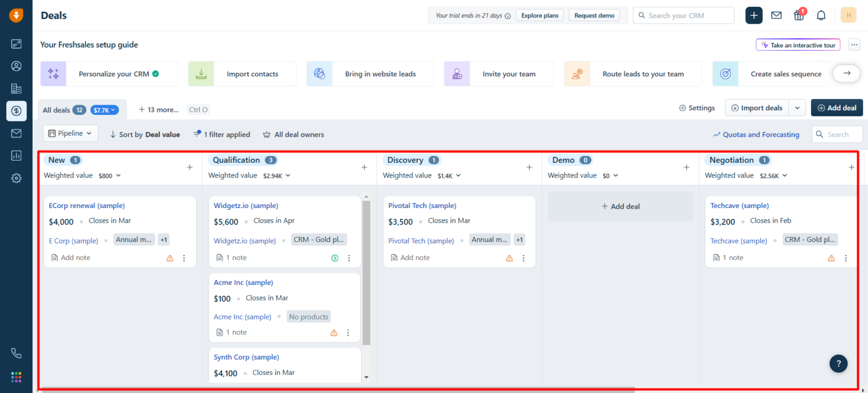The width and height of the screenshot is (868, 393).
Task: Open the All deal owners filter
Action: coord(294,135)
